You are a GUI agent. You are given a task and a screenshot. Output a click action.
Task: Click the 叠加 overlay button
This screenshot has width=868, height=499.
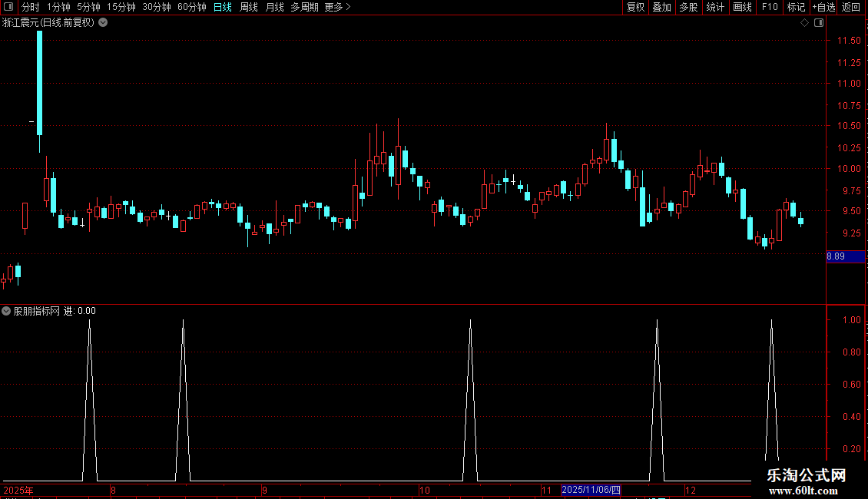coord(661,7)
